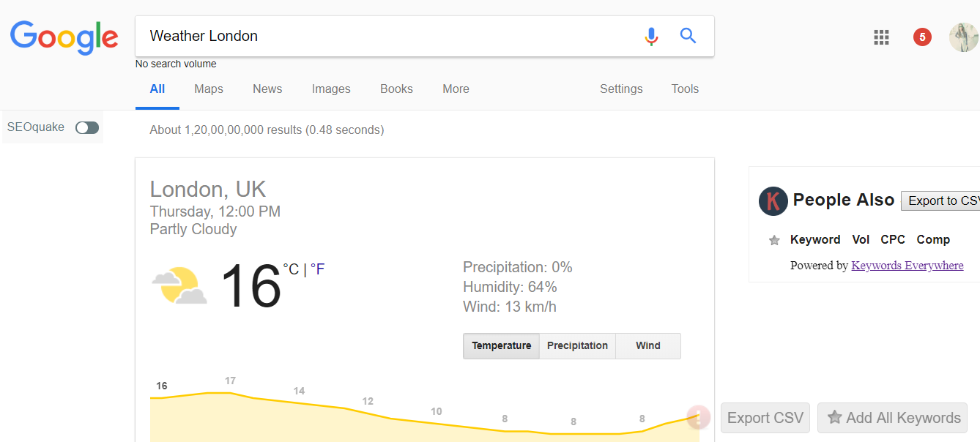The height and width of the screenshot is (442, 980).
Task: Open the More search categories menu
Action: 456,89
